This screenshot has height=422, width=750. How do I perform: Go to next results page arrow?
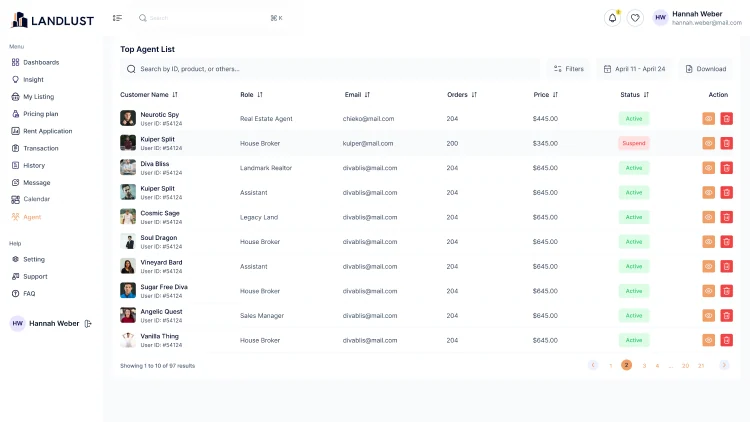tap(724, 365)
